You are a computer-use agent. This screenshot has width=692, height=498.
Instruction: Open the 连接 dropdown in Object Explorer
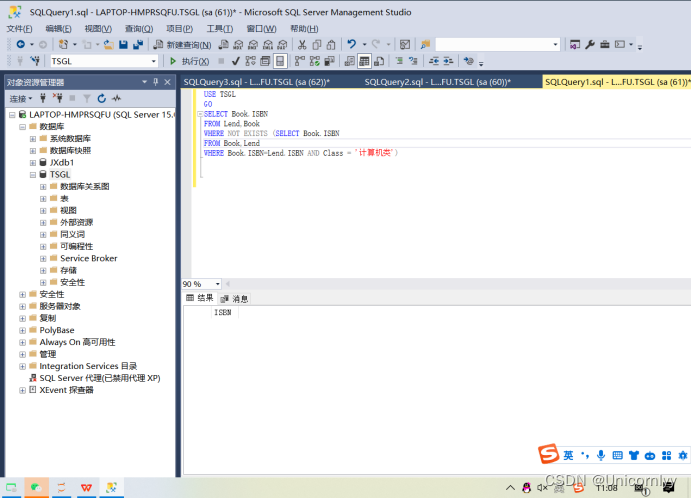coord(21,98)
